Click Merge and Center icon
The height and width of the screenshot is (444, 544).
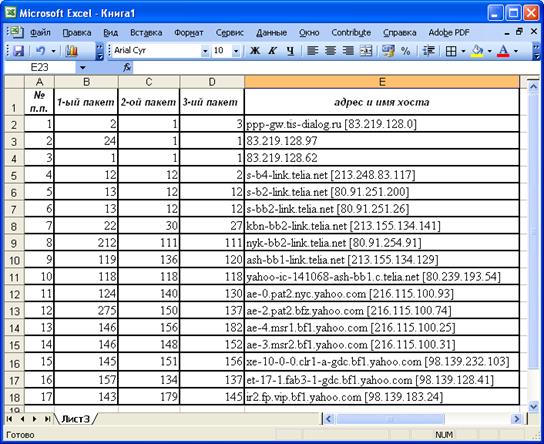tap(366, 51)
